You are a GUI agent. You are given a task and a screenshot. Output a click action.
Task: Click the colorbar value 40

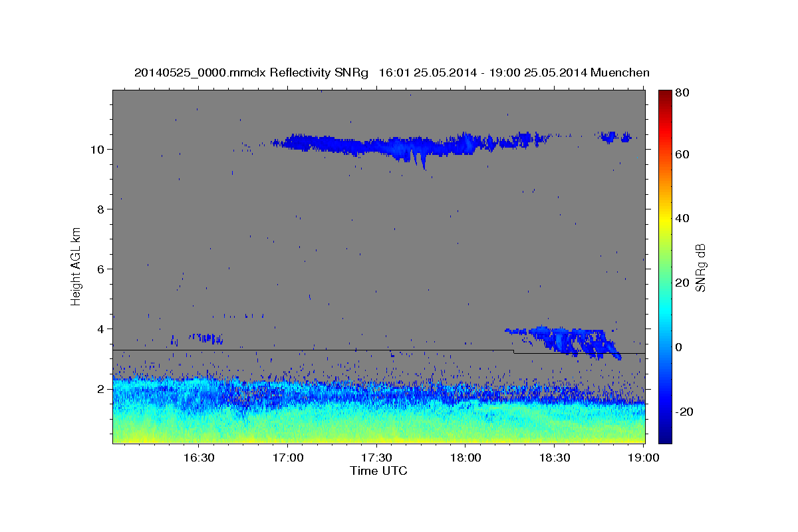[x=682, y=218]
